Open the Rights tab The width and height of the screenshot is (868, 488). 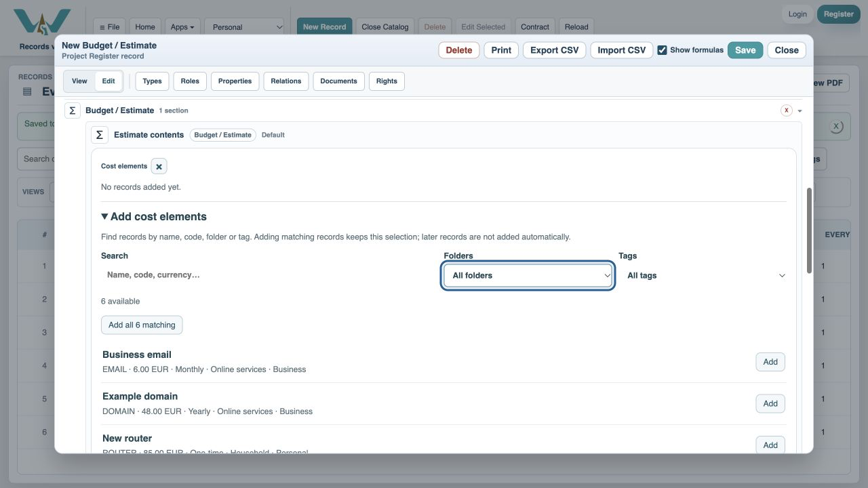point(387,81)
